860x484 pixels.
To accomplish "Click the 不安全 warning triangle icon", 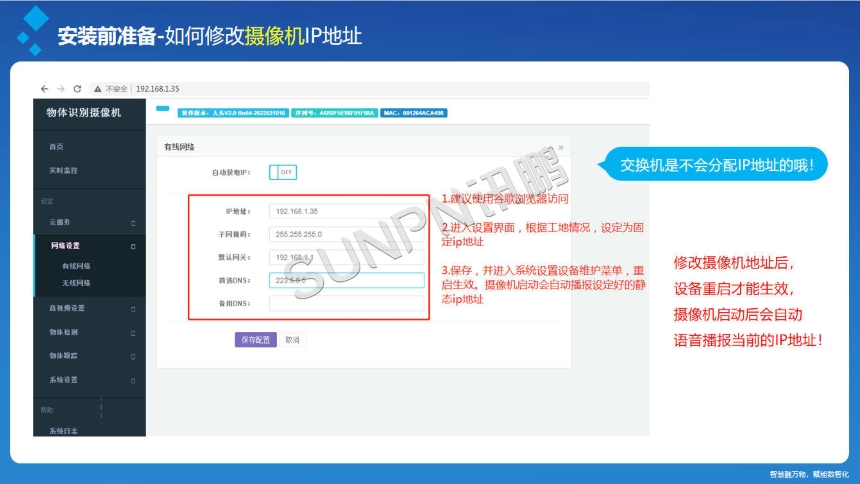I will tap(98, 89).
